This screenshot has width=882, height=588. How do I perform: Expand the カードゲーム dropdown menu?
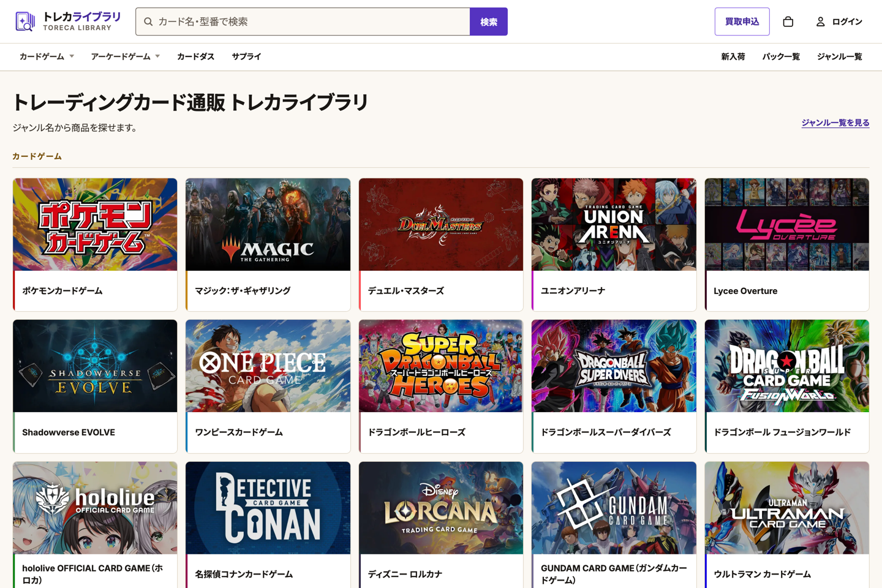[47, 56]
